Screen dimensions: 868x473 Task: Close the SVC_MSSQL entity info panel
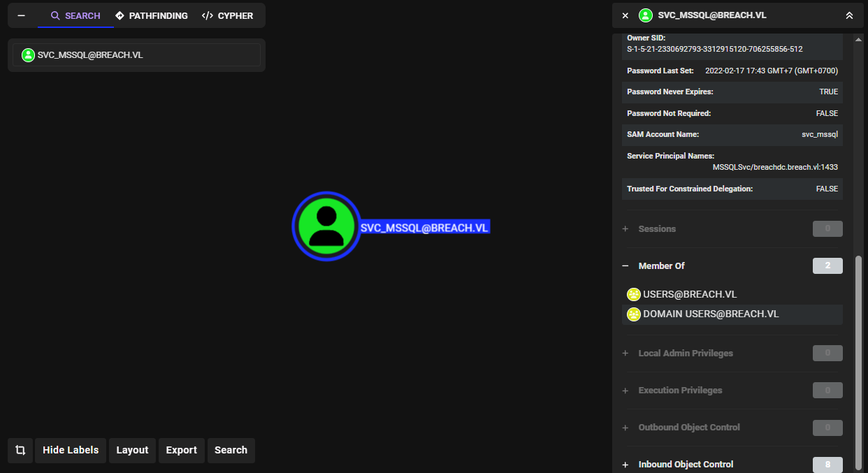[625, 15]
